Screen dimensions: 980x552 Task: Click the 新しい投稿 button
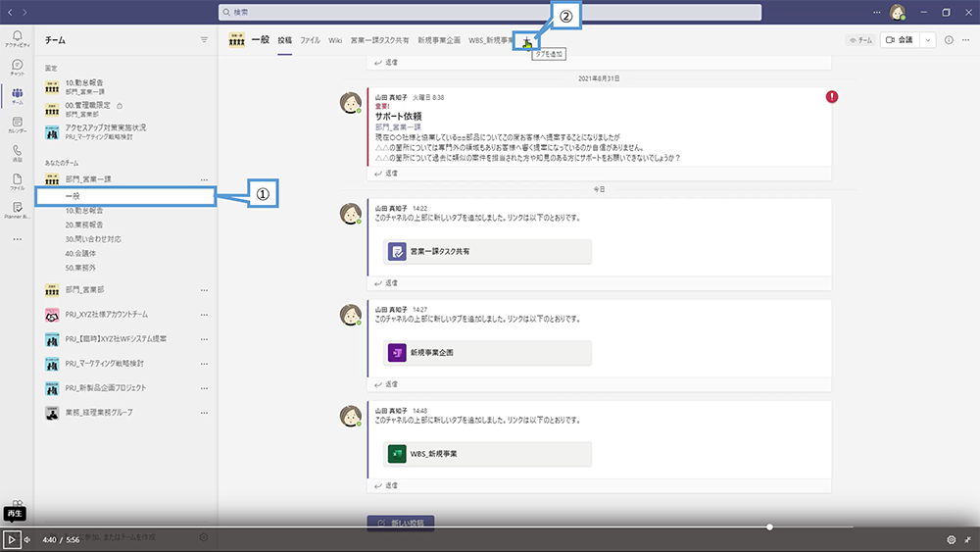pyautogui.click(x=401, y=523)
